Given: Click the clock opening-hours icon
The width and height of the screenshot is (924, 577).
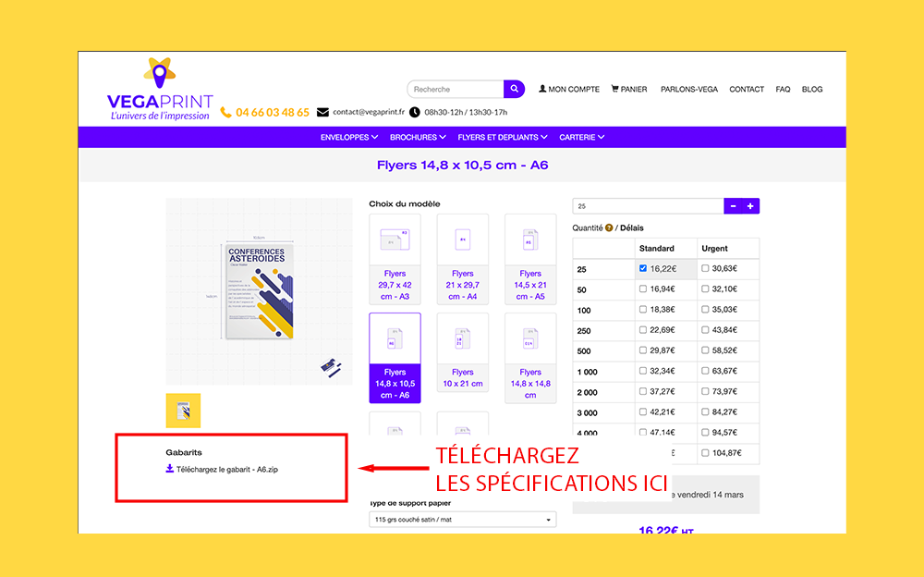Looking at the screenshot, I should (415, 112).
